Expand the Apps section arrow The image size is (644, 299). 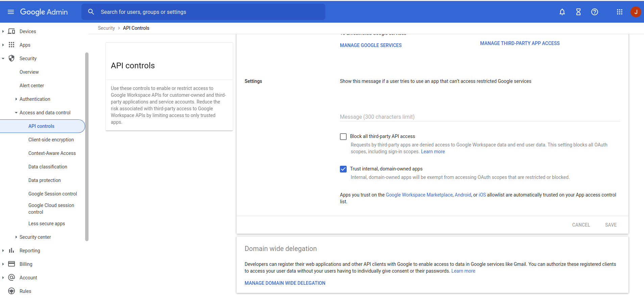pyautogui.click(x=3, y=45)
